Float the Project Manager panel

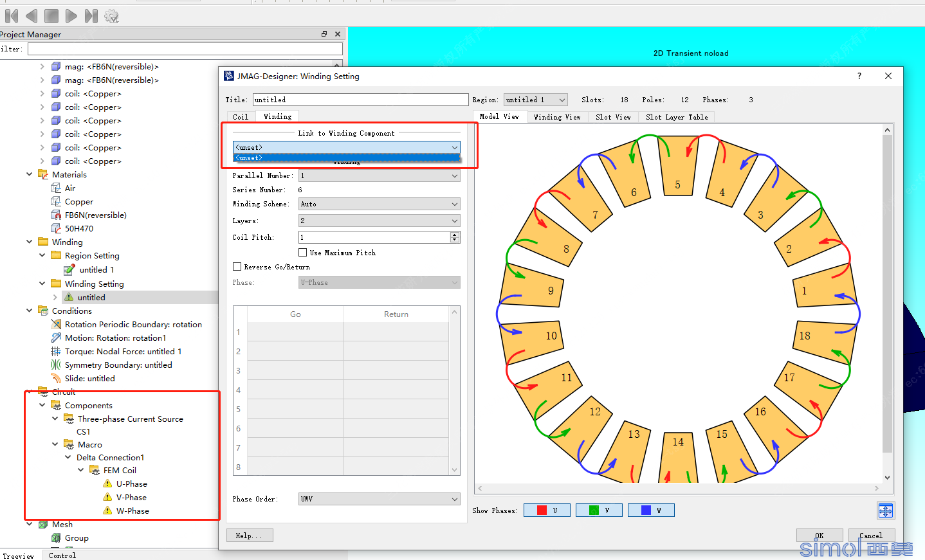pyautogui.click(x=324, y=34)
